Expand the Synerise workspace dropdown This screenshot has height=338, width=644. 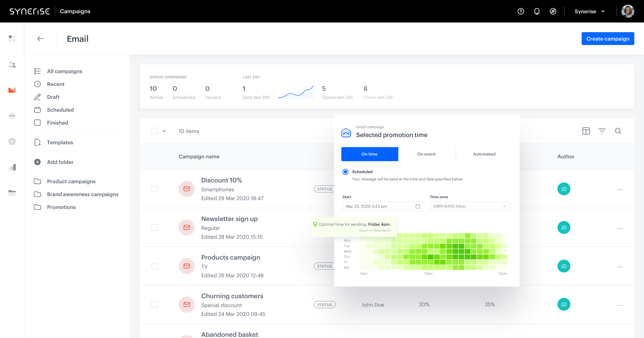click(x=589, y=11)
